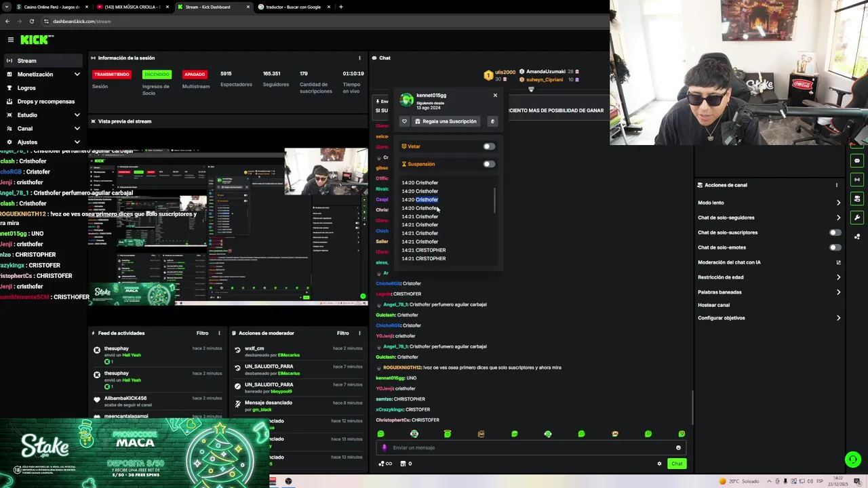Expand Palabras baneadas option
The width and height of the screenshot is (868, 488).
(x=770, y=292)
